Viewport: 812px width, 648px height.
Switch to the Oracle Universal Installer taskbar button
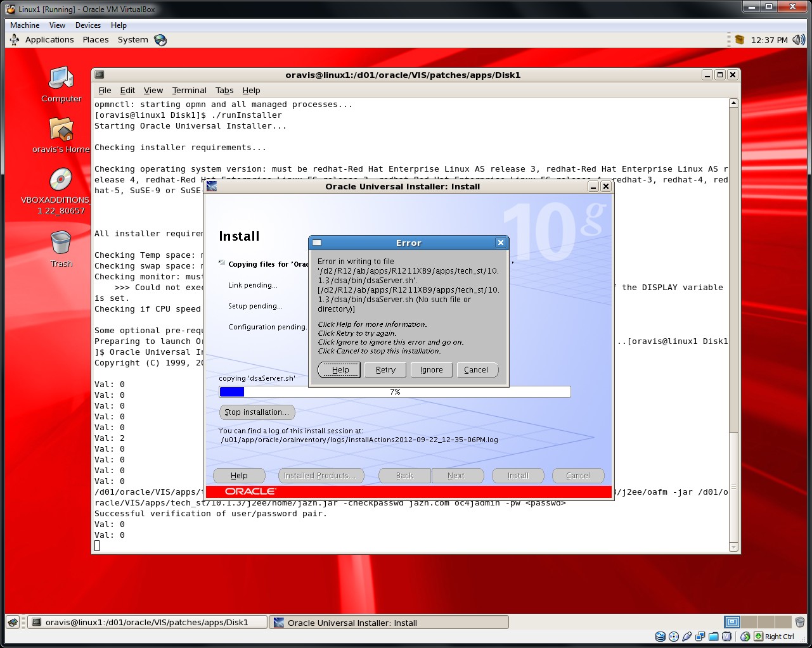tap(389, 623)
